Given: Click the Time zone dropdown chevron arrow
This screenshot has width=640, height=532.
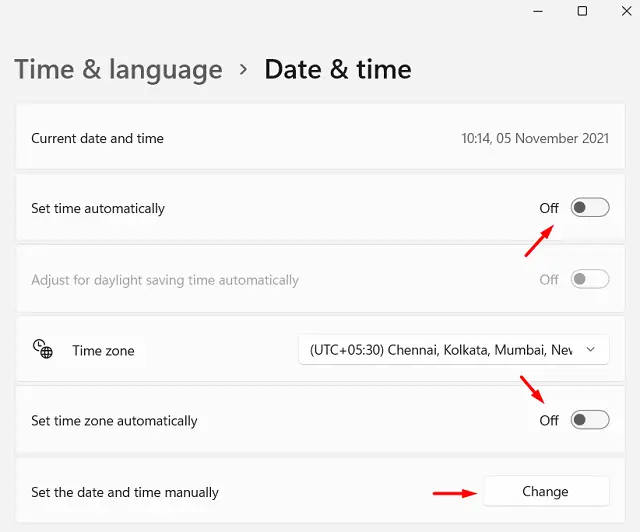Looking at the screenshot, I should point(590,349).
